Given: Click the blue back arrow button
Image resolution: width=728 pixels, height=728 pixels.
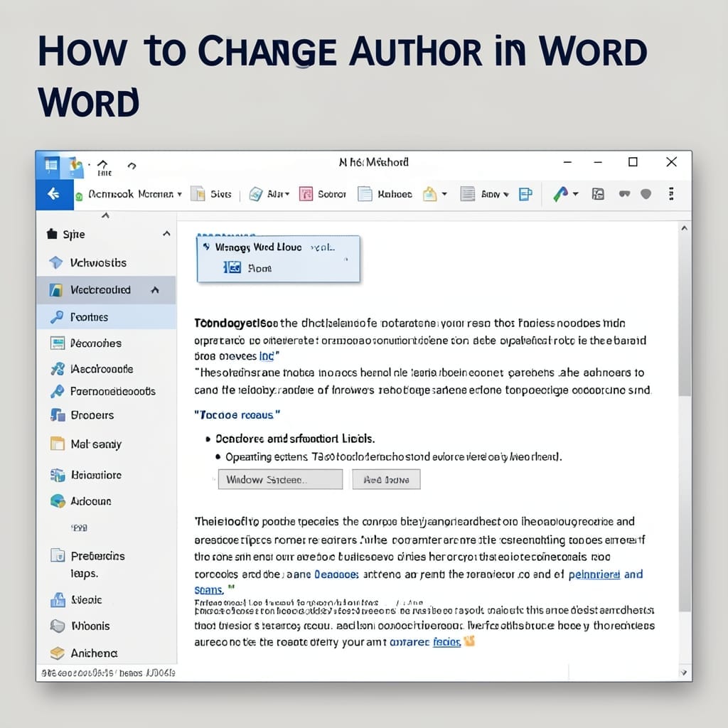Looking at the screenshot, I should [x=54, y=194].
